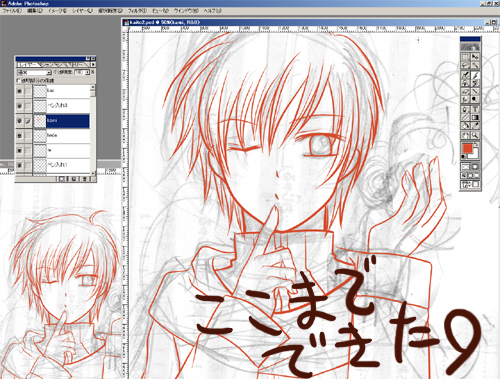Toggle link box of ペン入れ1 layer
The width and height of the screenshot is (500, 379).
pyautogui.click(x=28, y=165)
